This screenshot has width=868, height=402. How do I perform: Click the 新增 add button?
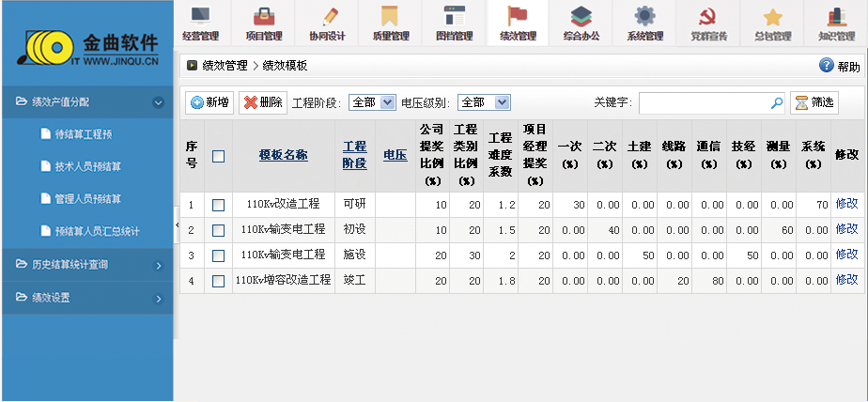209,102
